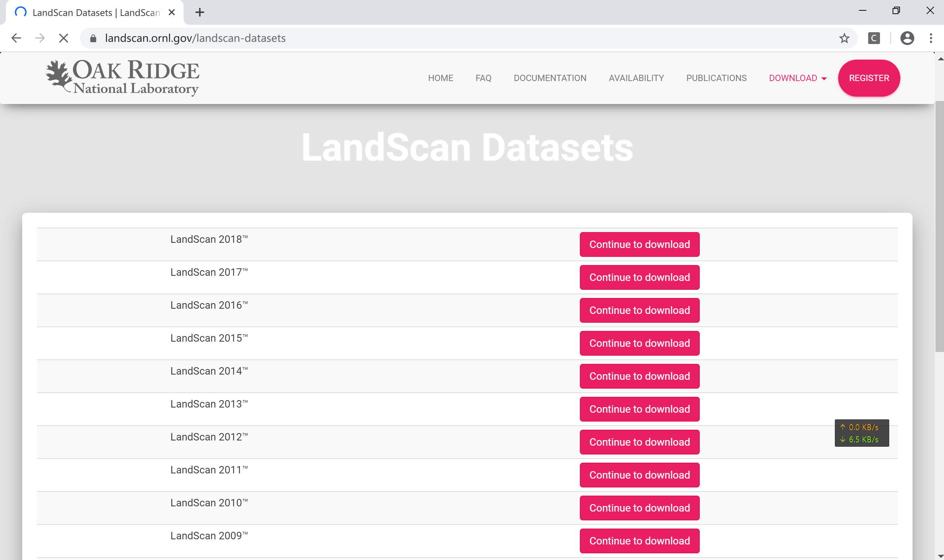Click the browser back arrow
This screenshot has height=560, width=944.
(16, 38)
